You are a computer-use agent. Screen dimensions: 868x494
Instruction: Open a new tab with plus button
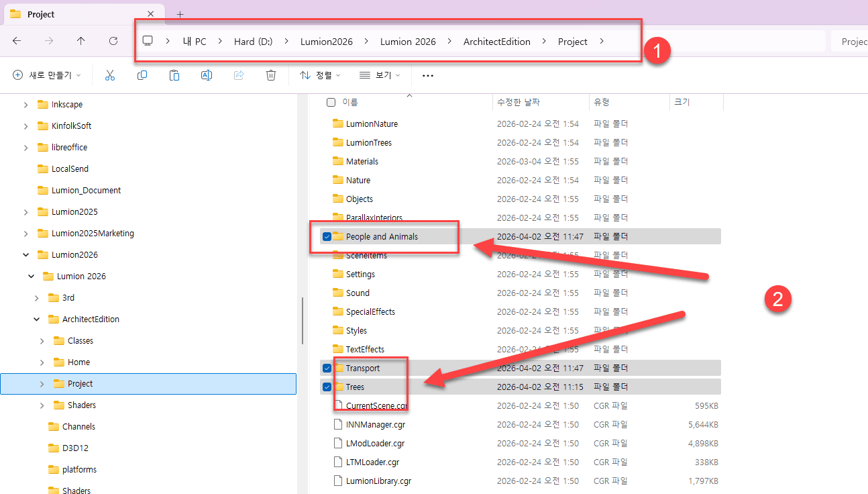pyautogui.click(x=180, y=14)
